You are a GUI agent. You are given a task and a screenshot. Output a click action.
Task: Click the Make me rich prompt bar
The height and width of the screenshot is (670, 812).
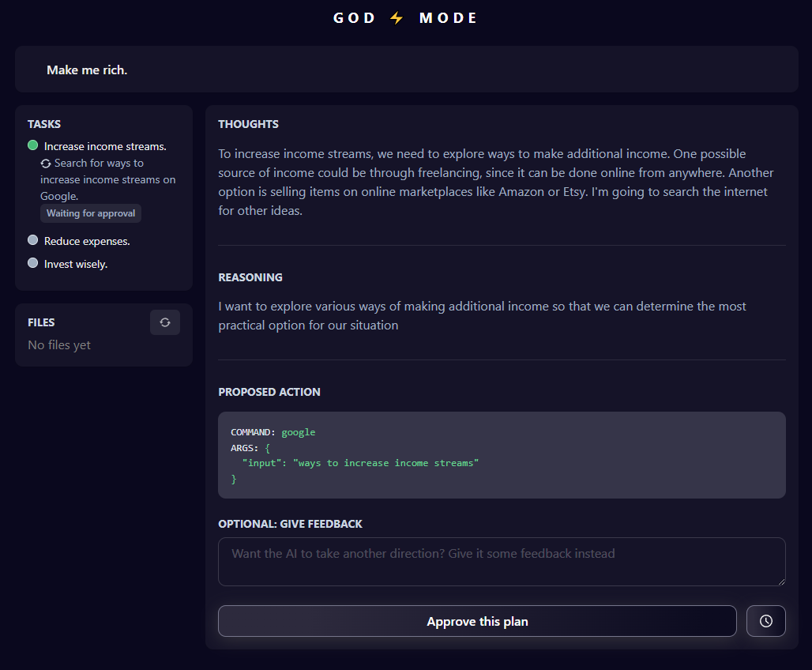[406, 70]
